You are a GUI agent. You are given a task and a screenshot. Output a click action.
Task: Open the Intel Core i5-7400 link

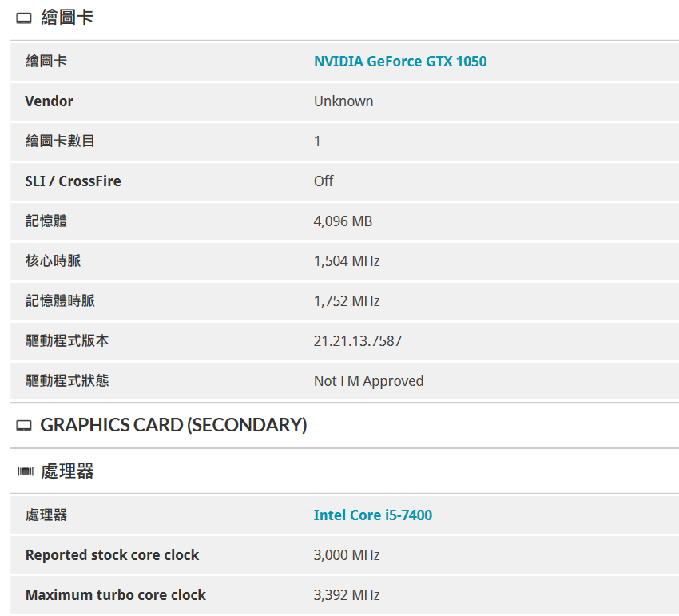pos(373,515)
